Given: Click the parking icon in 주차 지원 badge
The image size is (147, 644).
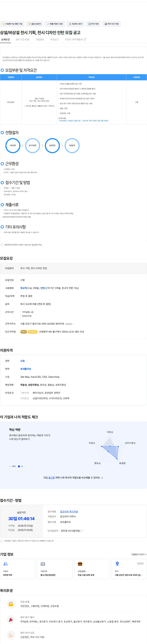Looking at the screenshot, I should pyautogui.click(x=89, y=24).
